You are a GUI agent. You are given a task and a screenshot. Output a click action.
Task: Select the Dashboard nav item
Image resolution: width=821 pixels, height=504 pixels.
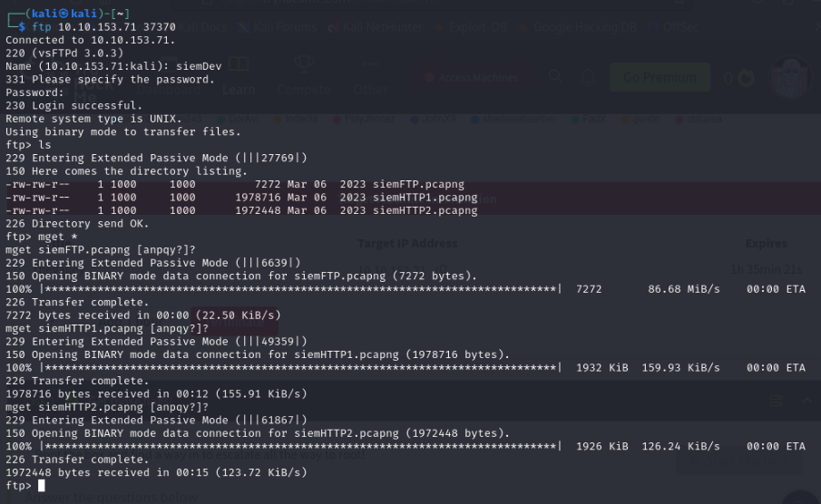168,90
